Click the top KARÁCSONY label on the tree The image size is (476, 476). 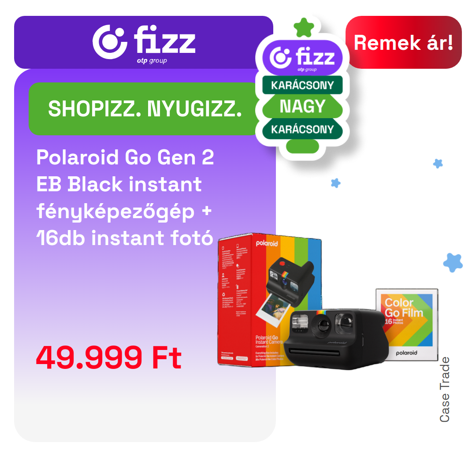302,85
